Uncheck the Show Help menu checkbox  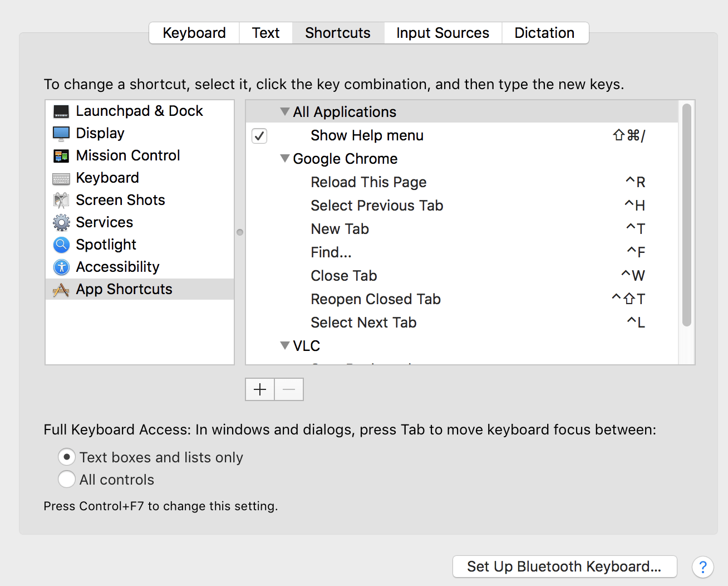tap(259, 136)
